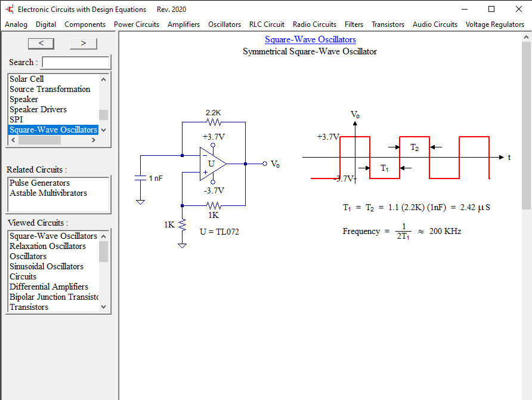532x400 pixels.
Task: Go forward with the > button
Action: point(83,44)
